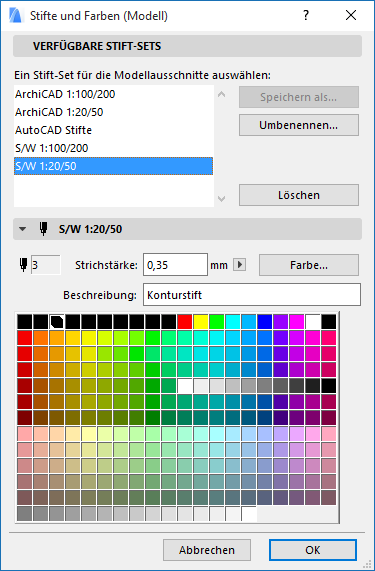
Task: Select the last white swatch in bottom row
Action: pos(249,514)
